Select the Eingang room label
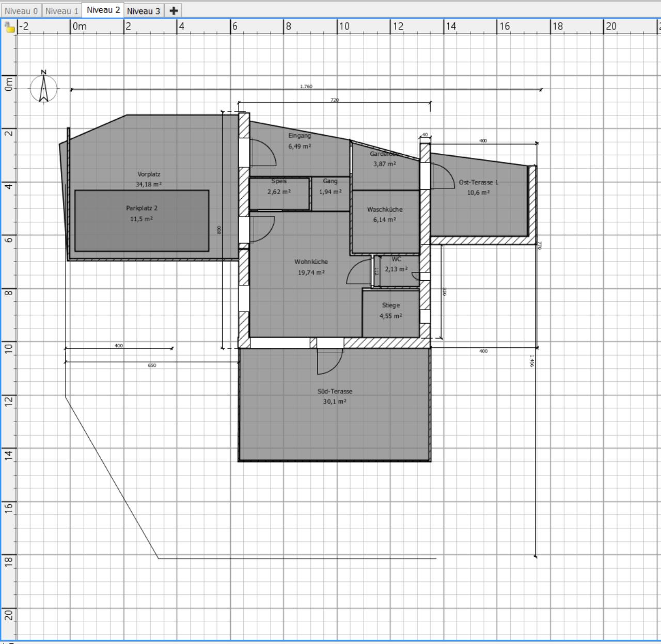 pos(300,136)
